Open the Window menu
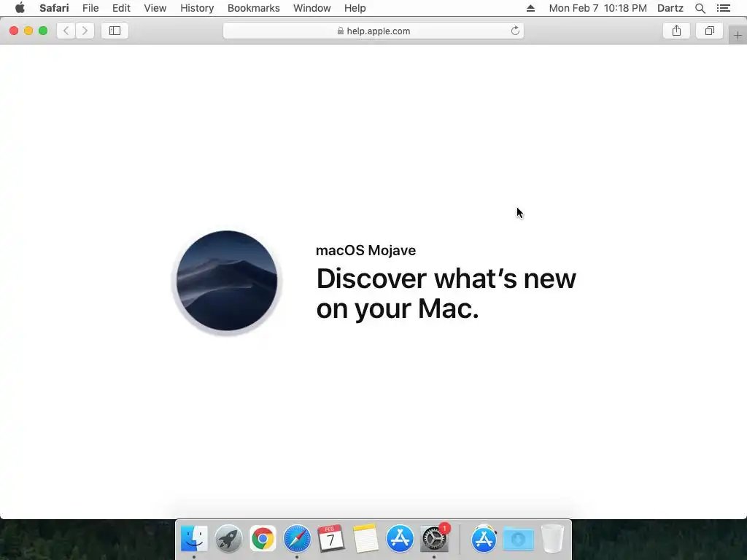This screenshot has width=747, height=560. (312, 8)
